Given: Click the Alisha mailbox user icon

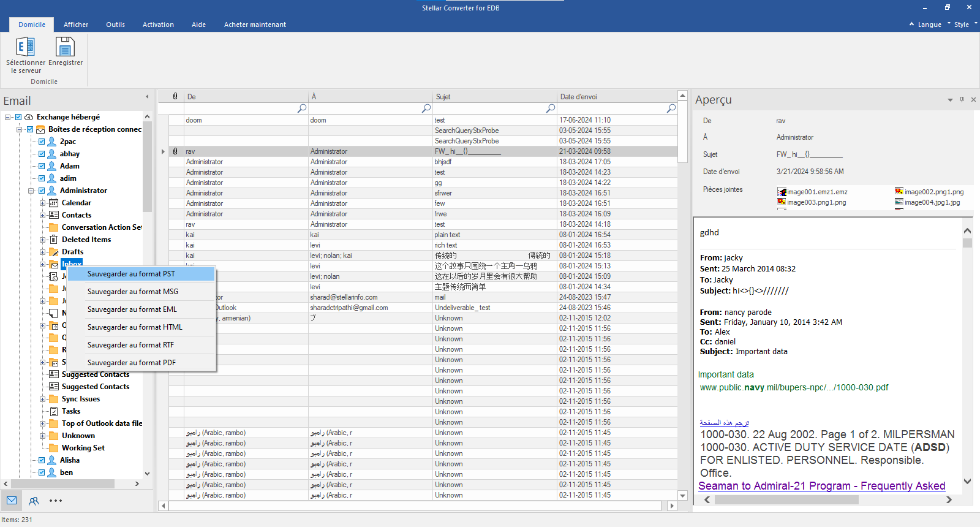Looking at the screenshot, I should coord(52,460).
